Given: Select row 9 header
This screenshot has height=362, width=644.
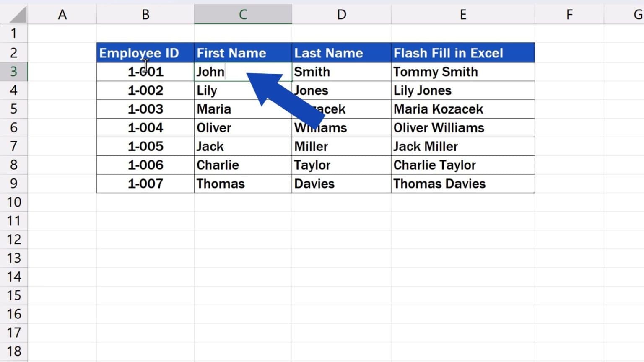Looking at the screenshot, I should click(x=14, y=184).
